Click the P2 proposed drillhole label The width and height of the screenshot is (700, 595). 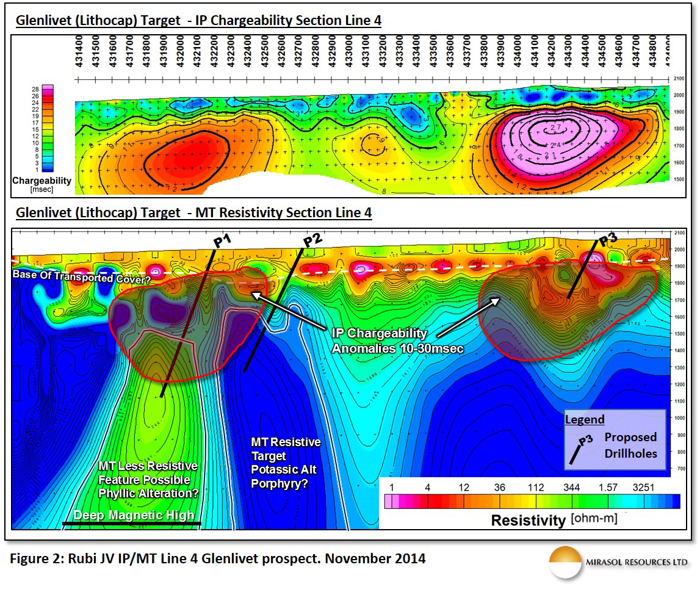312,240
